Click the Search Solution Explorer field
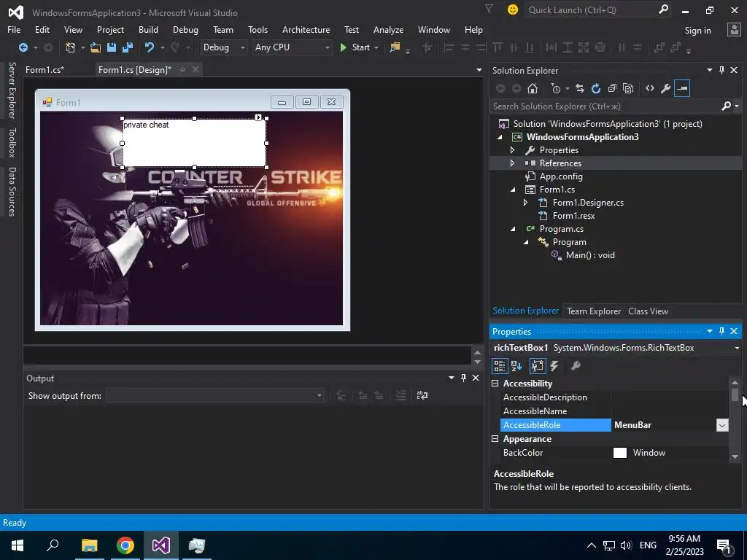 [x=606, y=106]
